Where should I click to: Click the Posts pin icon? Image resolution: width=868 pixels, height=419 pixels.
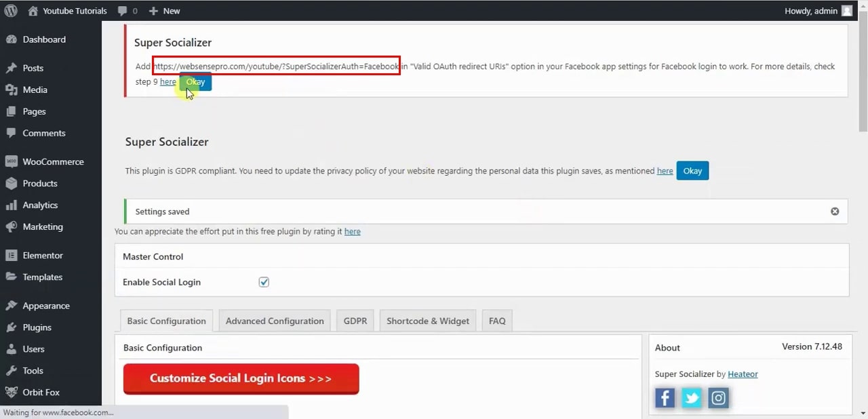[x=11, y=68]
